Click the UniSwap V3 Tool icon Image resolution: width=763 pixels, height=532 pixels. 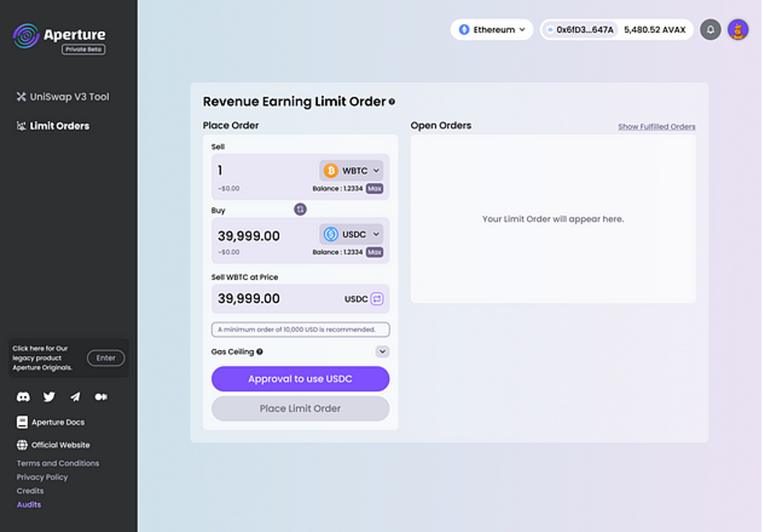point(21,97)
